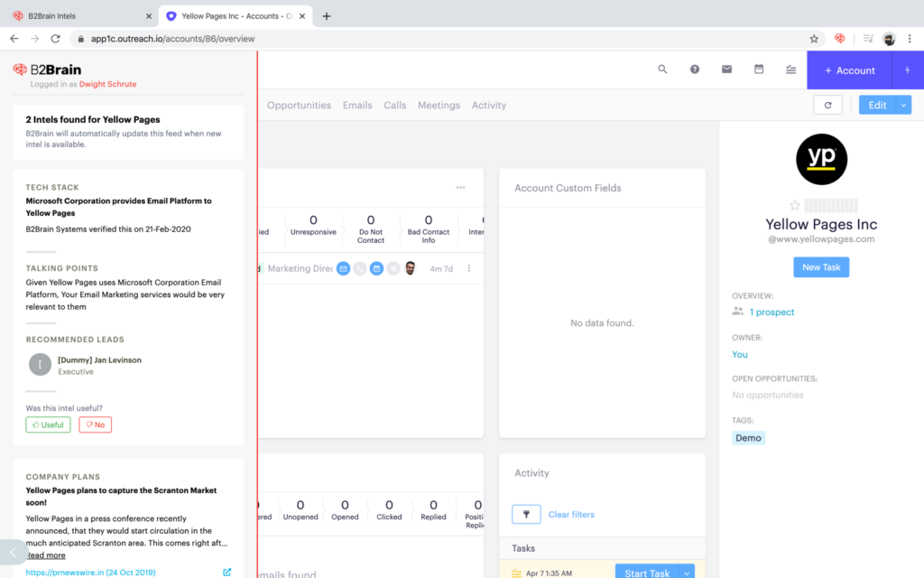Open the prnewswire.in source link
This screenshot has width=924, height=578.
[90, 572]
